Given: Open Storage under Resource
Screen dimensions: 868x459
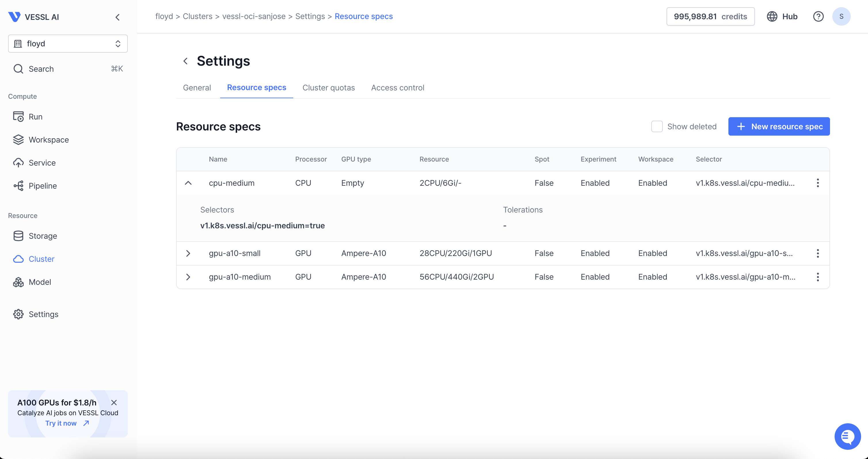Looking at the screenshot, I should pyautogui.click(x=43, y=236).
